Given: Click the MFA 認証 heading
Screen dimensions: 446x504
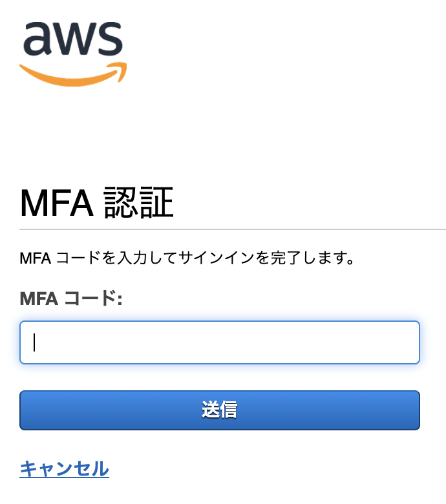Looking at the screenshot, I should point(97,204).
